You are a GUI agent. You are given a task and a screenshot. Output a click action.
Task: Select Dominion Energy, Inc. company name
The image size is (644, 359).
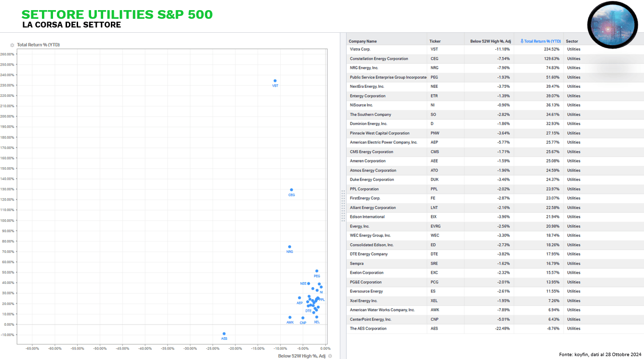coord(368,124)
